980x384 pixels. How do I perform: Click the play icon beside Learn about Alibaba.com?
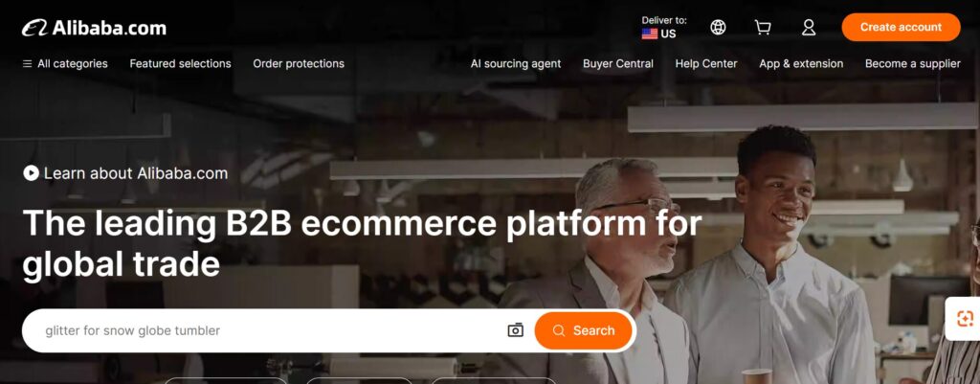point(31,173)
